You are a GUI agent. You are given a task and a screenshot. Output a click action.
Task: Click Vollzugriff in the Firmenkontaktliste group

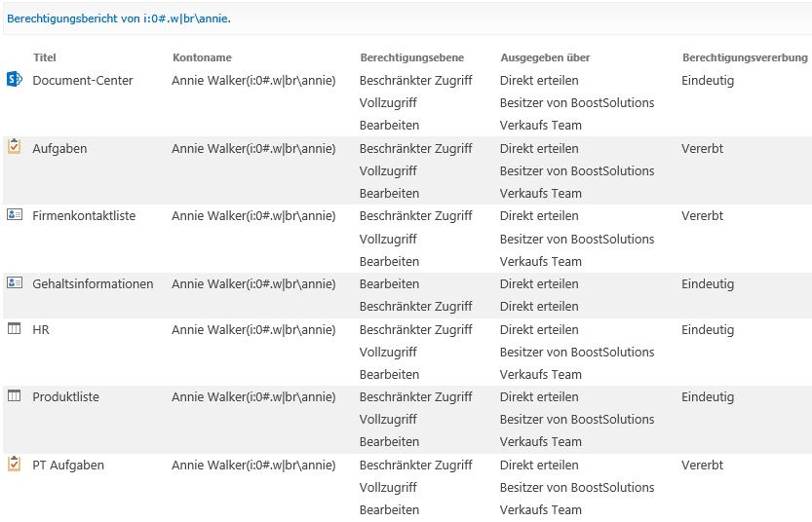[x=388, y=239]
